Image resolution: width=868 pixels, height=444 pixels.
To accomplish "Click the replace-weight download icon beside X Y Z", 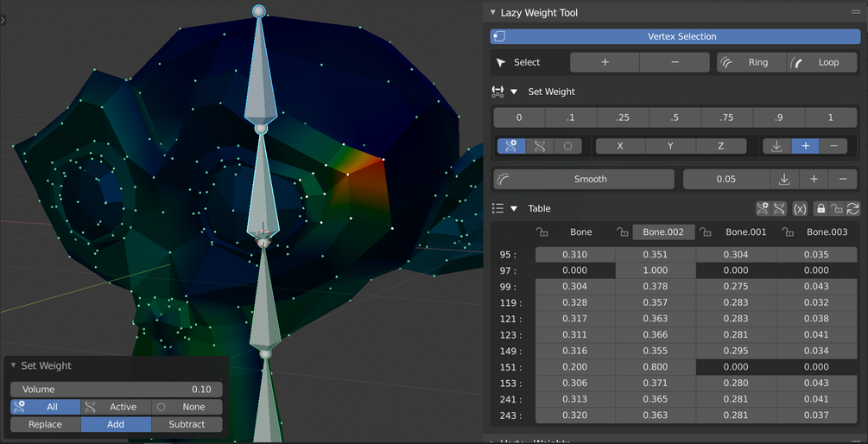I will [776, 146].
